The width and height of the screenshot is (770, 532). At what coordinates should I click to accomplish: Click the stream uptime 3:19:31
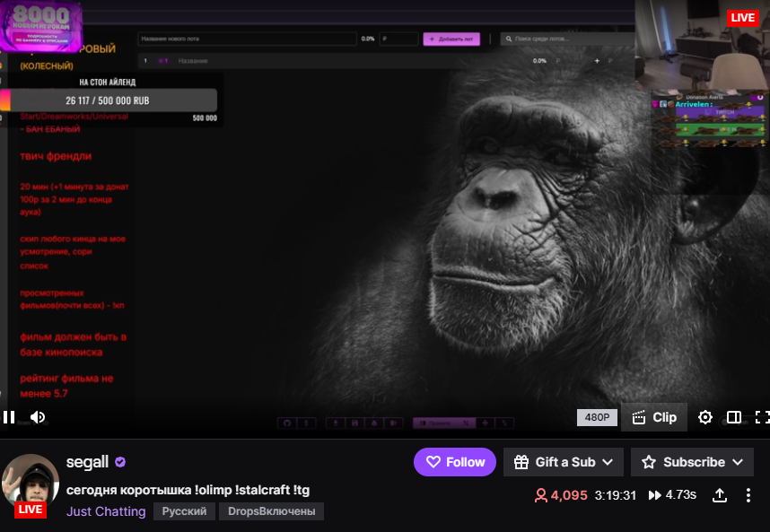pyautogui.click(x=616, y=494)
